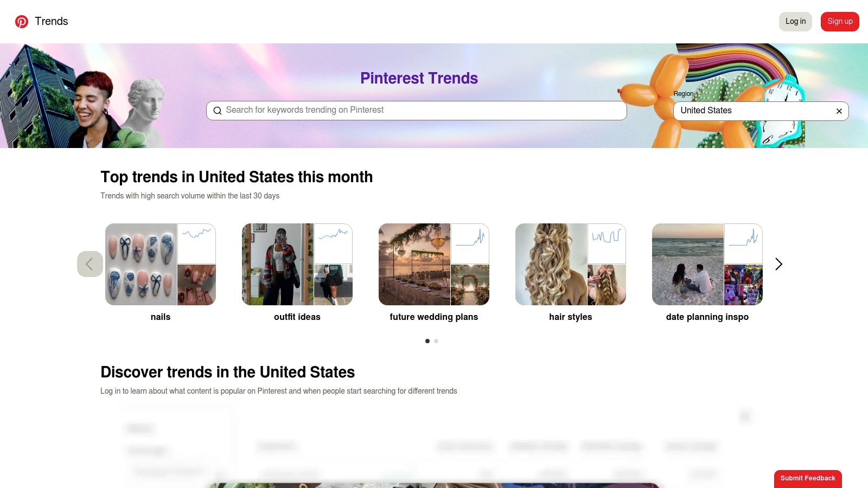Image resolution: width=868 pixels, height=488 pixels.
Task: Select the first carousel pagination dot
Action: 427,341
